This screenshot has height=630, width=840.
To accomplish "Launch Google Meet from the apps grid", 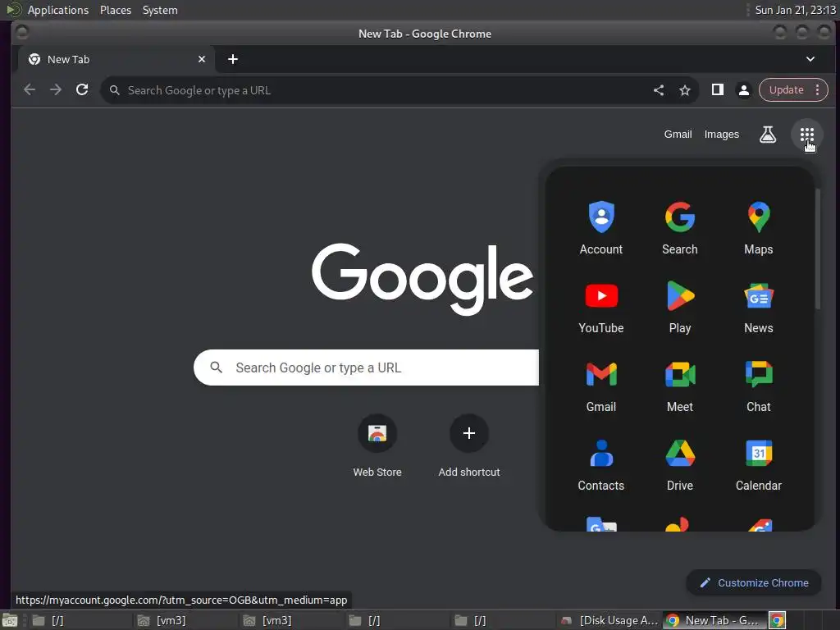I will coord(680,386).
